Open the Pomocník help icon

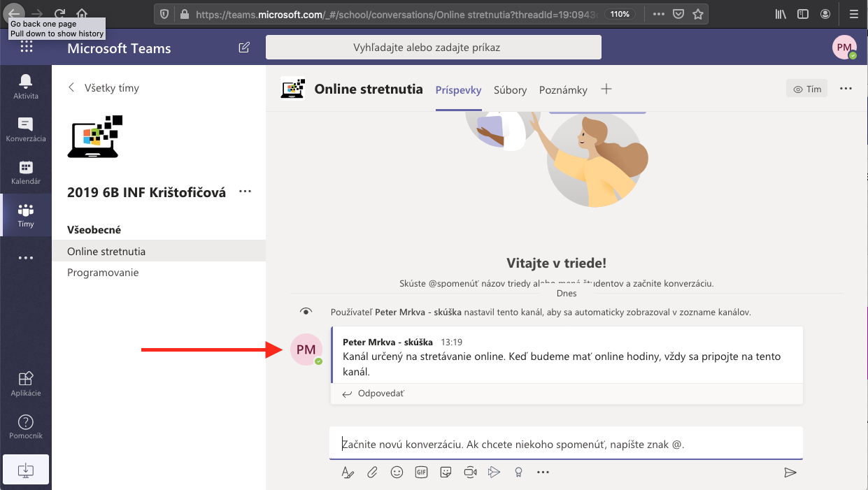tap(26, 426)
